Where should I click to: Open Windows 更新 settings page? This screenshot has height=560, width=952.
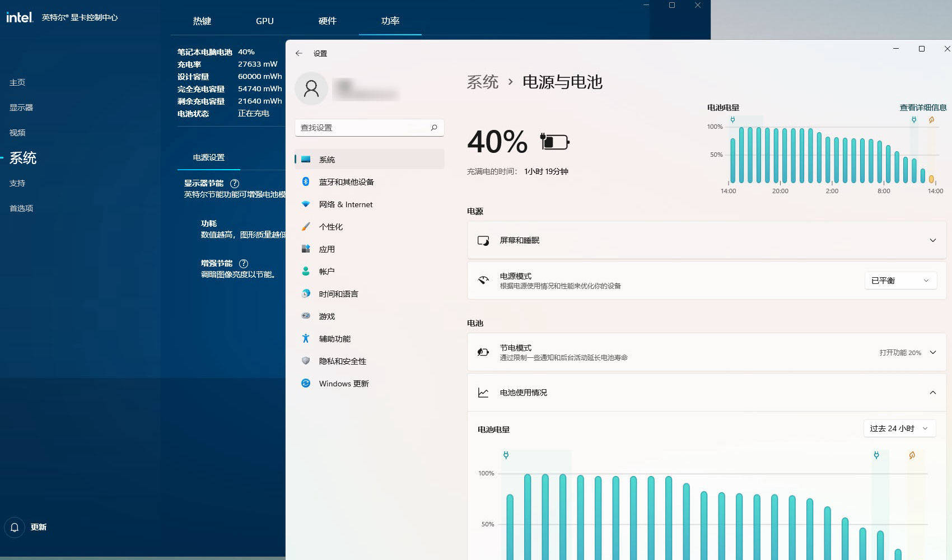pos(370,383)
